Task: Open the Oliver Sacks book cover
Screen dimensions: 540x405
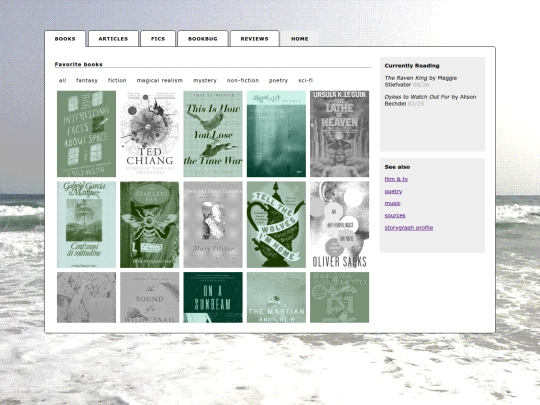Action: point(340,225)
